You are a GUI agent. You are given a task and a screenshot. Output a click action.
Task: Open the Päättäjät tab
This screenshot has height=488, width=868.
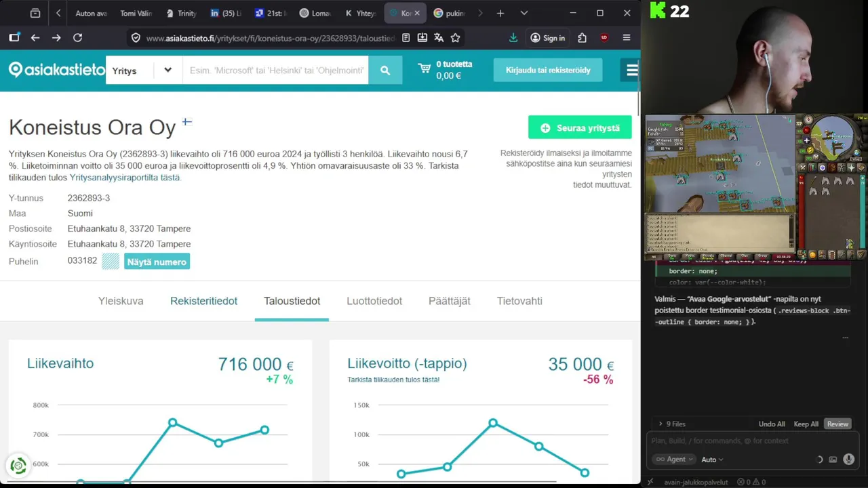tap(449, 301)
